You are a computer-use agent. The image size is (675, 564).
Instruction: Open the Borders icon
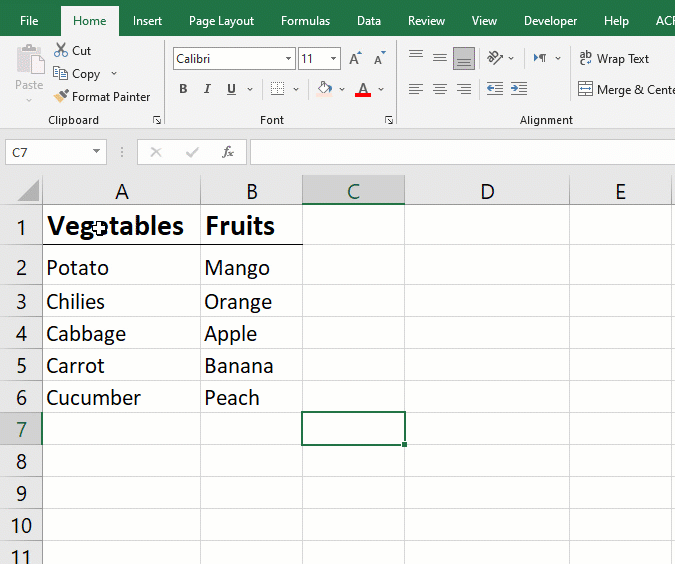click(277, 89)
